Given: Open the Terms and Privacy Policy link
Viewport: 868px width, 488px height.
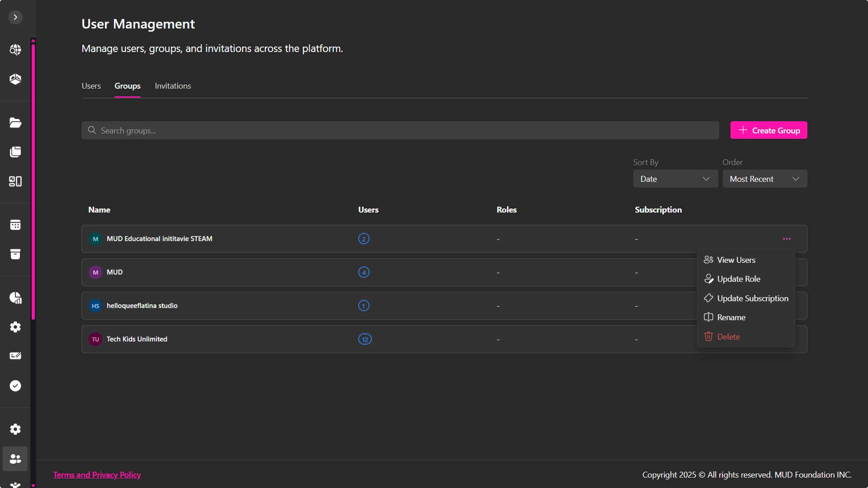Looking at the screenshot, I should pos(97,475).
